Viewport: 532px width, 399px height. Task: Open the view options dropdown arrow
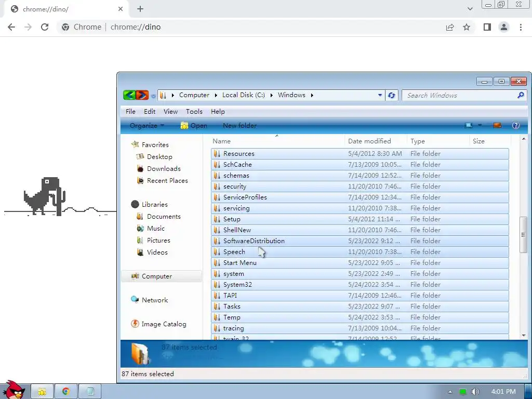pyautogui.click(x=480, y=126)
